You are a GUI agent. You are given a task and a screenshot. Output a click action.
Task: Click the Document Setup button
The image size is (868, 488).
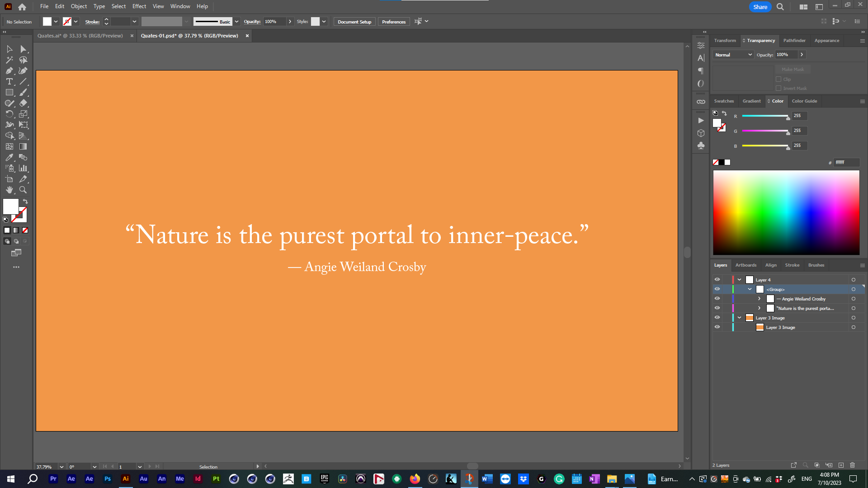[354, 21]
